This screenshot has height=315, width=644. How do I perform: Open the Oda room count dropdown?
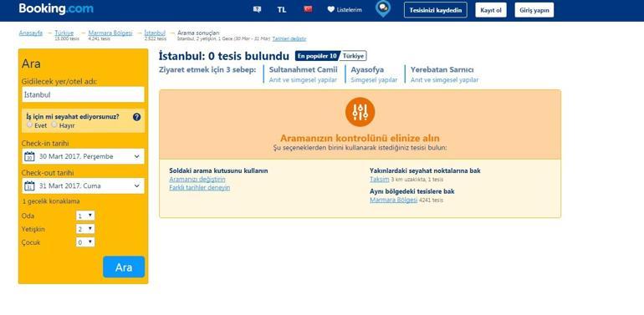point(85,216)
